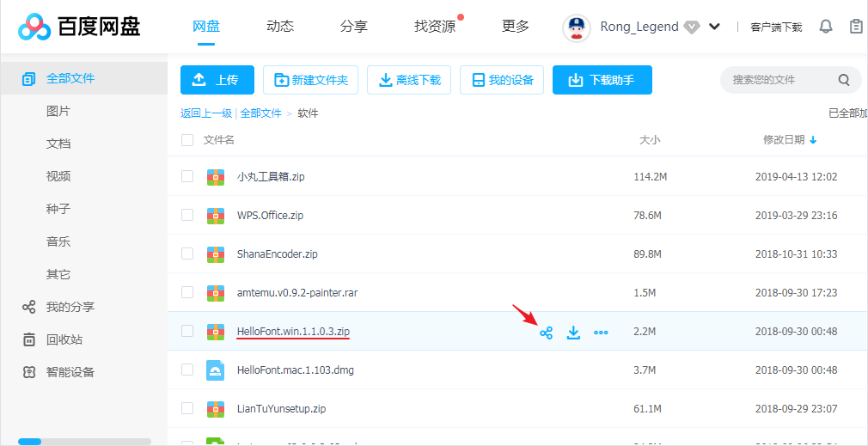Screen dimensions: 868x446
Task: Switch to the 分享 tab
Action: point(354,26)
